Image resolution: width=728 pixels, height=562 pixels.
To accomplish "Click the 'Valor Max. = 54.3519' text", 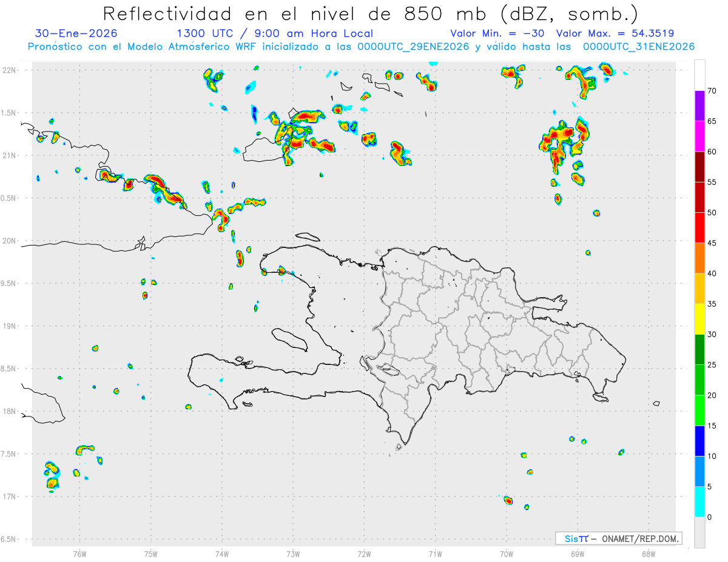I will coord(615,33).
